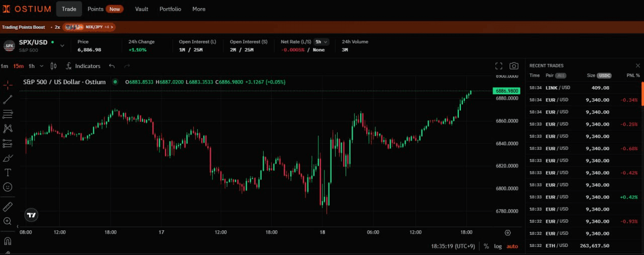
Task: Toggle the ALL pair filter
Action: (x=561, y=76)
